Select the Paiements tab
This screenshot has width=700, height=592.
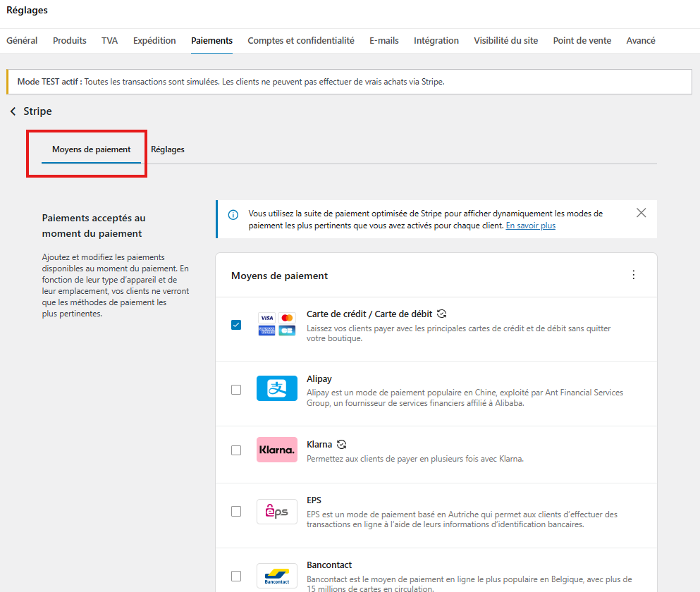tap(211, 41)
